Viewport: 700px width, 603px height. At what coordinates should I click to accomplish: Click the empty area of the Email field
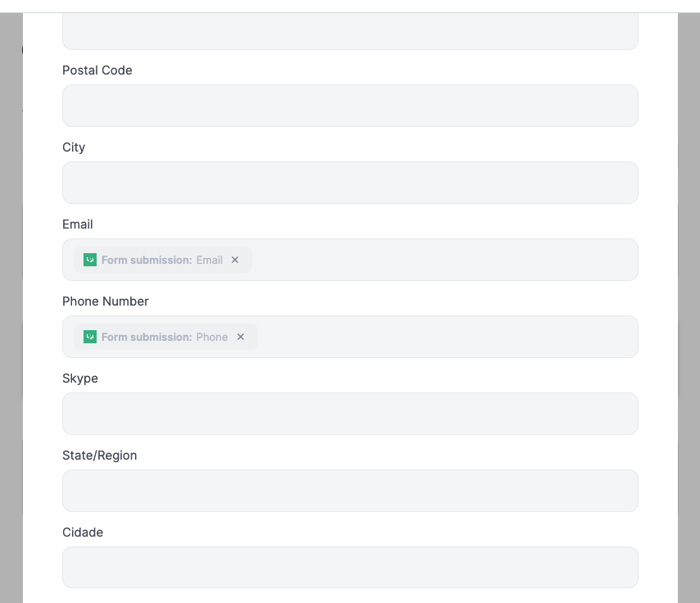click(445, 260)
